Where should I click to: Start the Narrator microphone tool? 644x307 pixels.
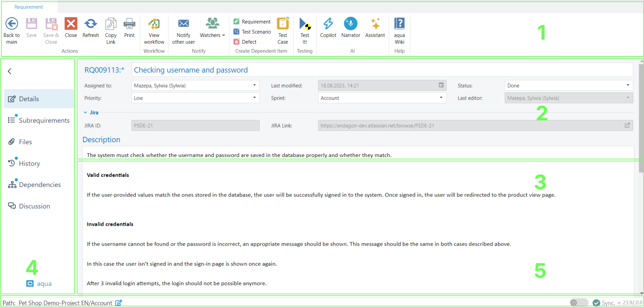coord(351,24)
